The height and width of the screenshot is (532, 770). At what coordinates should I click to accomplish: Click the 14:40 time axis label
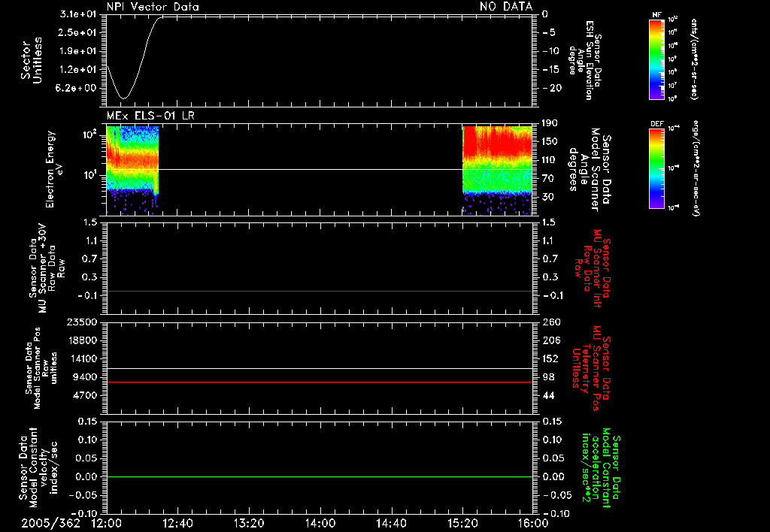391,523
